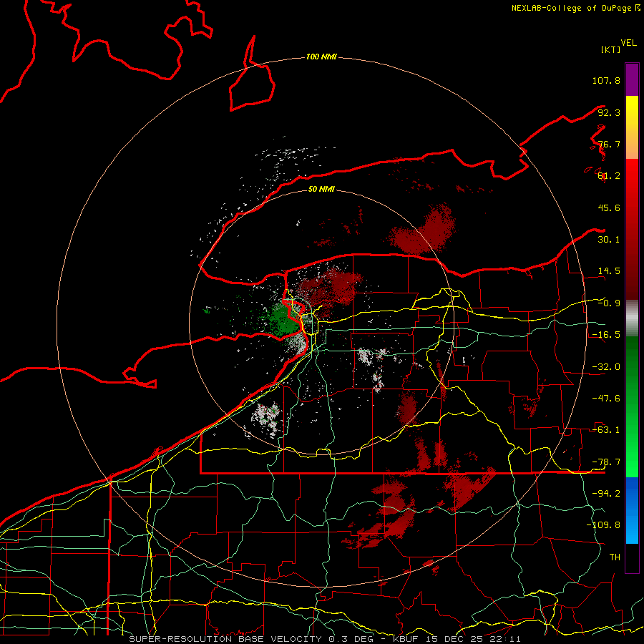Click the 14.5 velocity scale value

609,271
